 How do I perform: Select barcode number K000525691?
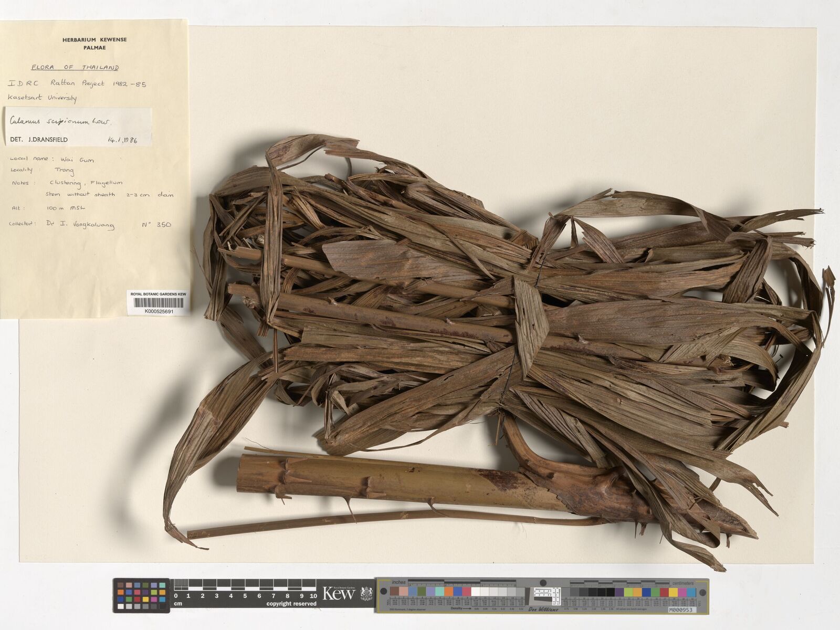(x=158, y=311)
